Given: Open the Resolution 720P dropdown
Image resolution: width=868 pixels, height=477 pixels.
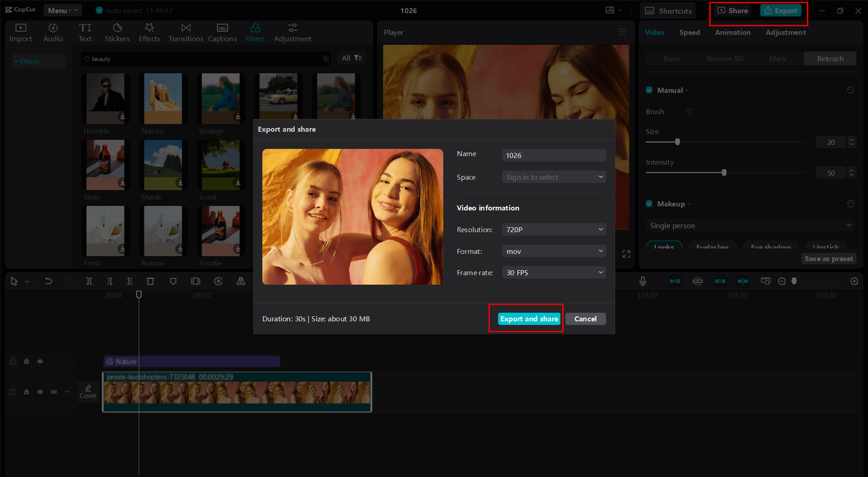Looking at the screenshot, I should tap(554, 229).
